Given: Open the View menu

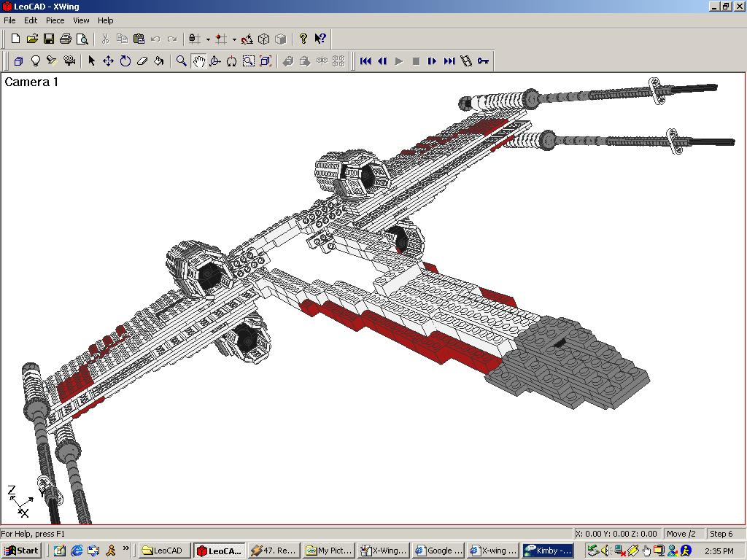Looking at the screenshot, I should (x=81, y=20).
